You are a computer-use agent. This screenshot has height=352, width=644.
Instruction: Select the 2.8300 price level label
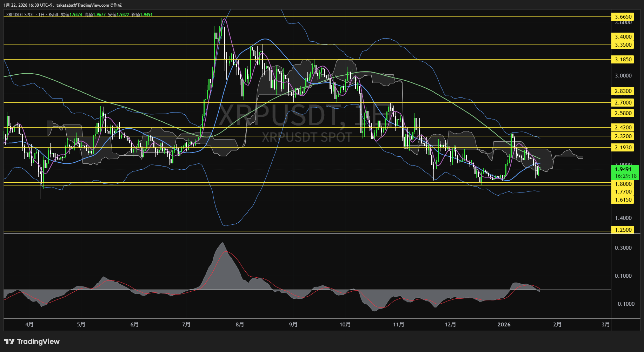[x=623, y=91]
